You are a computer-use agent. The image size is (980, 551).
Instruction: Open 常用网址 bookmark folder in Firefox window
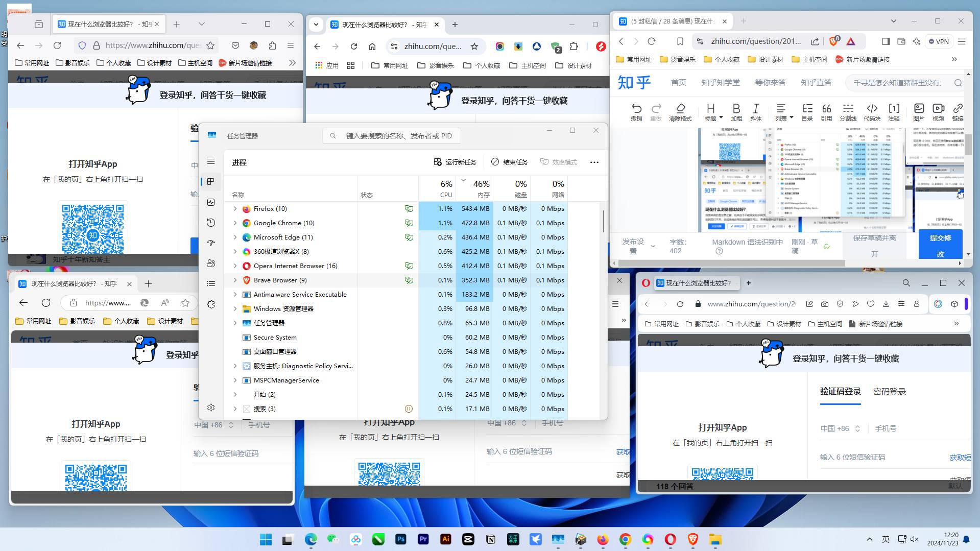(x=32, y=63)
